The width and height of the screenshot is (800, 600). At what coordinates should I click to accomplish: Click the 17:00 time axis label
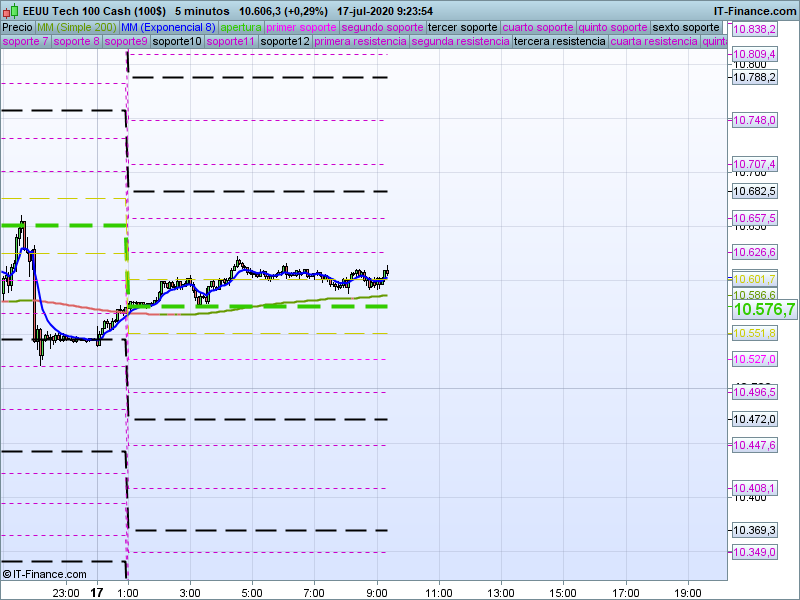tap(626, 593)
